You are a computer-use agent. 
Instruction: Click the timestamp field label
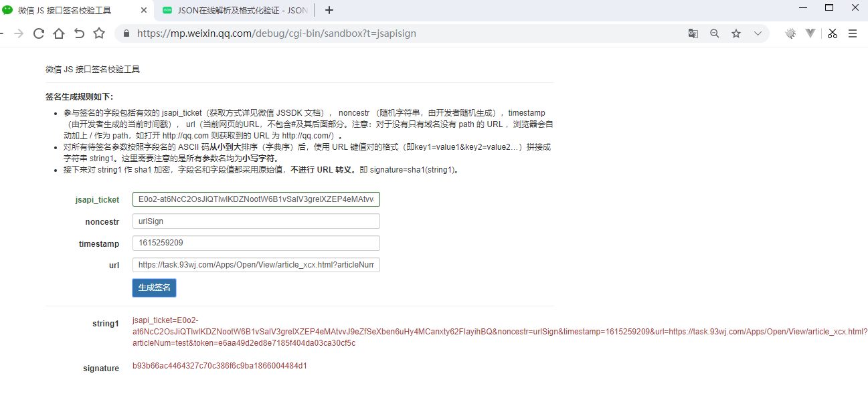[x=99, y=244]
